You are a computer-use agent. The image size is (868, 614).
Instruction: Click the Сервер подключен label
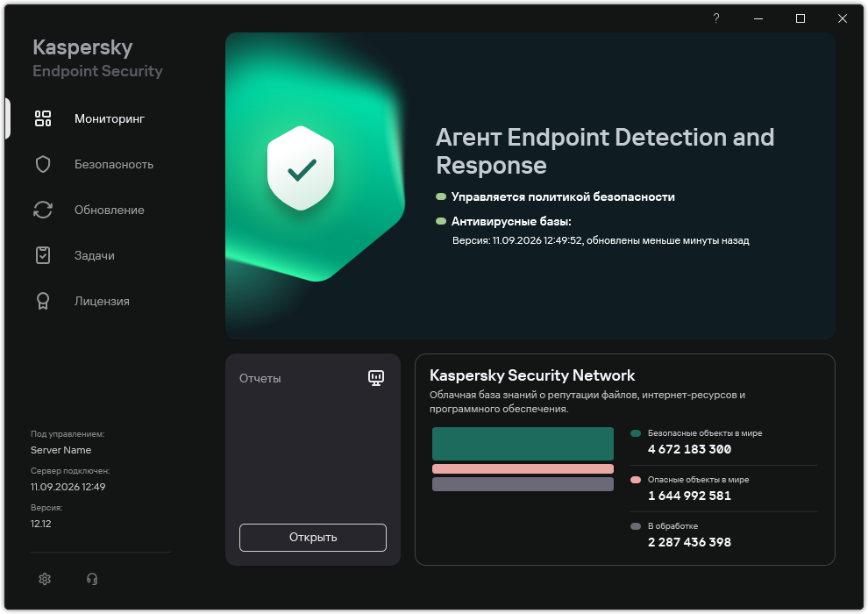(x=70, y=471)
